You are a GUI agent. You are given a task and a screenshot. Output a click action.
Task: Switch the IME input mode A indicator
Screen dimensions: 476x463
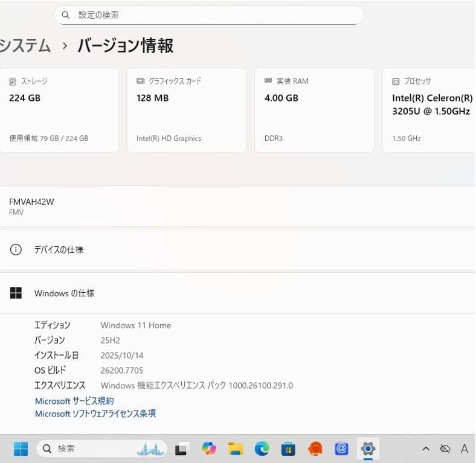[x=464, y=449]
